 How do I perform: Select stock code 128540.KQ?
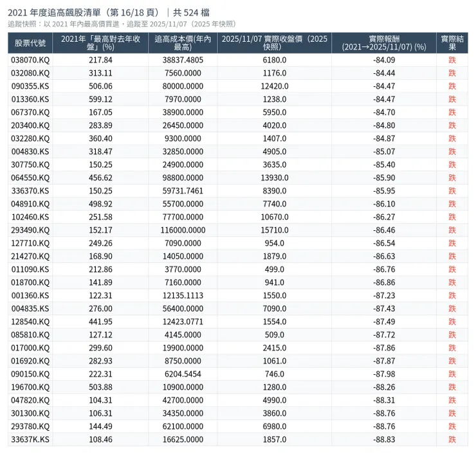point(30,322)
